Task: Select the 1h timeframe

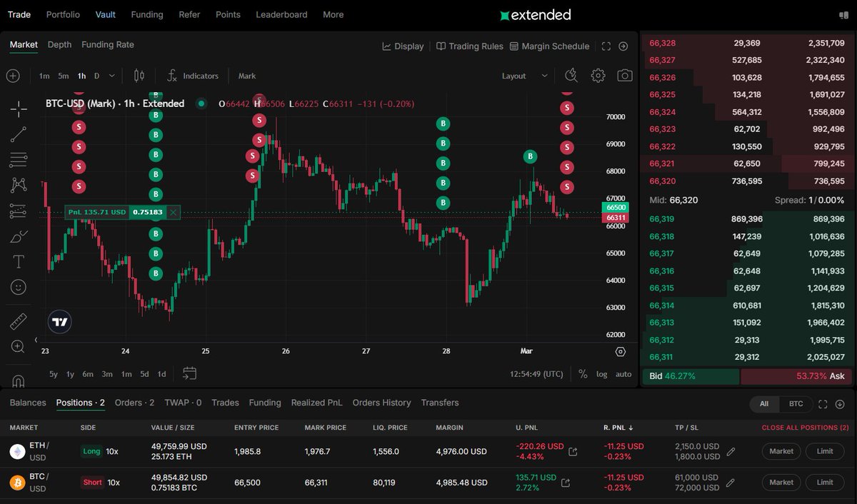Action: (82, 76)
